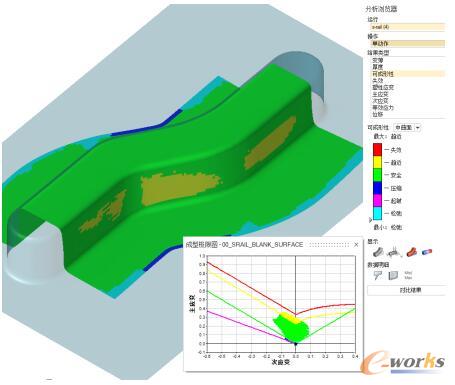Select the 位移 result type
455x385 pixels.
coord(378,114)
